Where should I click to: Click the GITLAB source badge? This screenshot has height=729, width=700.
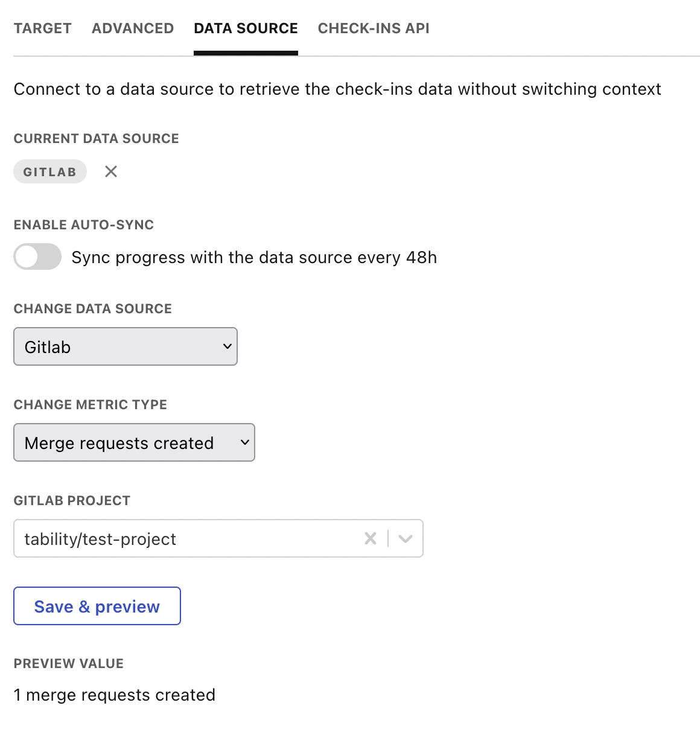[50, 172]
